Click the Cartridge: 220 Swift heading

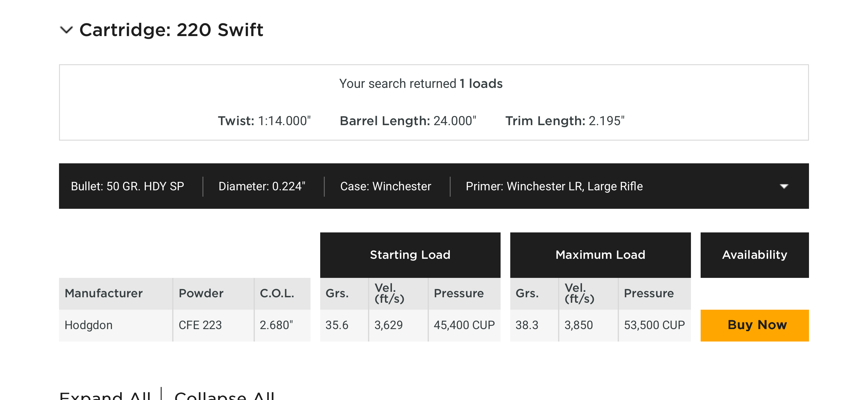pos(171,30)
